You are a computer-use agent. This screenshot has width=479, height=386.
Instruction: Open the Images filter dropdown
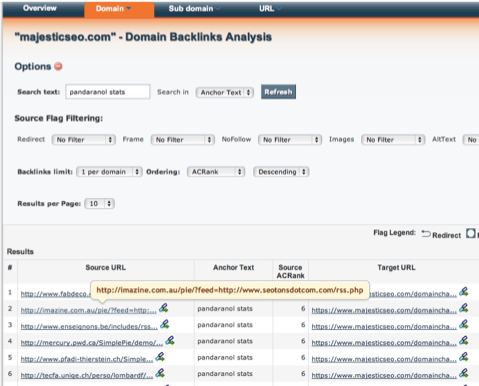393,140
